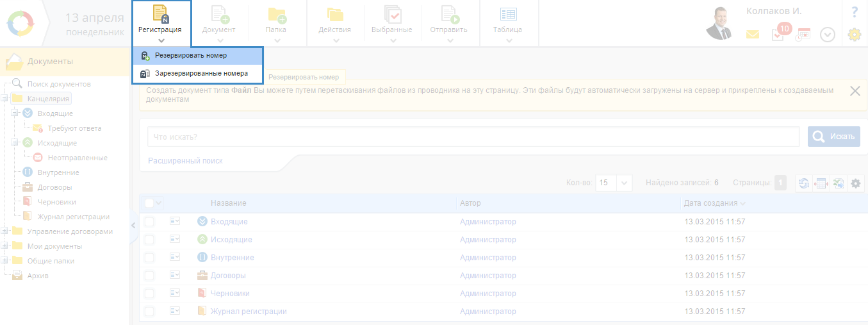The height and width of the screenshot is (325, 868).
Task: Open table settings gray gear icon
Action: (x=855, y=183)
